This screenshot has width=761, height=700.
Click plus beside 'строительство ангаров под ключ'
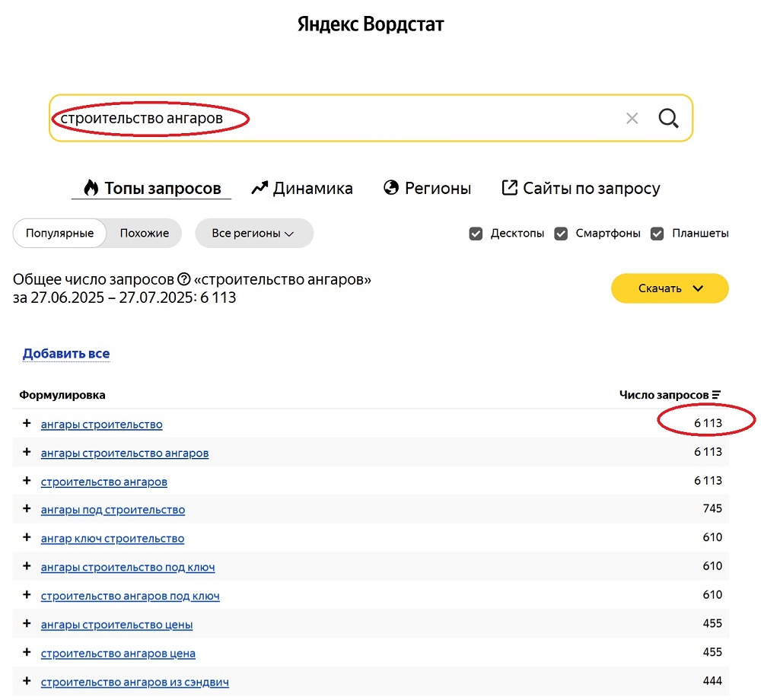27,595
